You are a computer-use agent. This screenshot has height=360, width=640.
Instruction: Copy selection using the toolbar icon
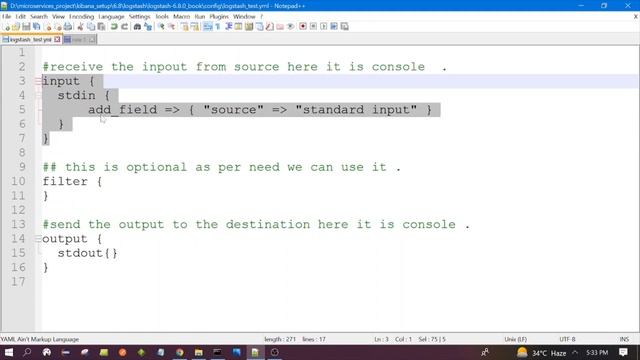pyautogui.click(x=91, y=27)
